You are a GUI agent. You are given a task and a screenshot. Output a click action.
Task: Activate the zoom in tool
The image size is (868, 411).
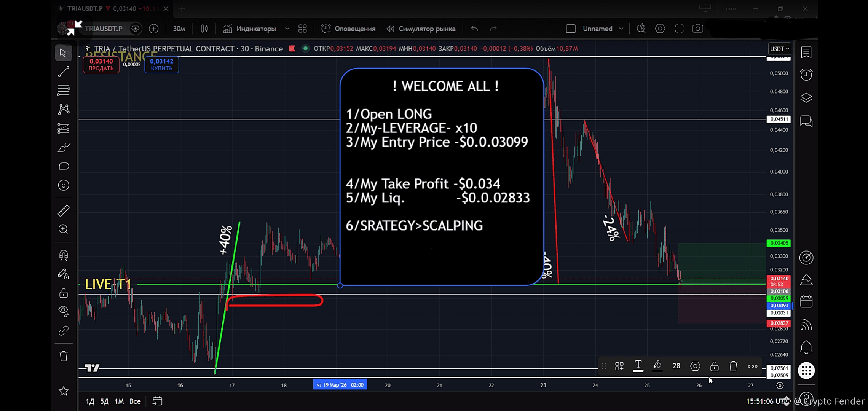tap(63, 229)
